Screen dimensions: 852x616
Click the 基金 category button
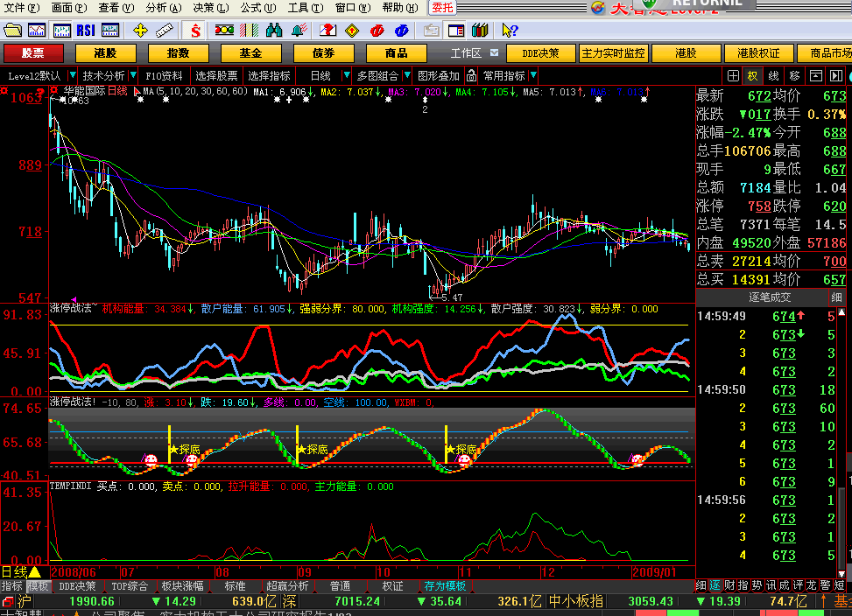[250, 53]
